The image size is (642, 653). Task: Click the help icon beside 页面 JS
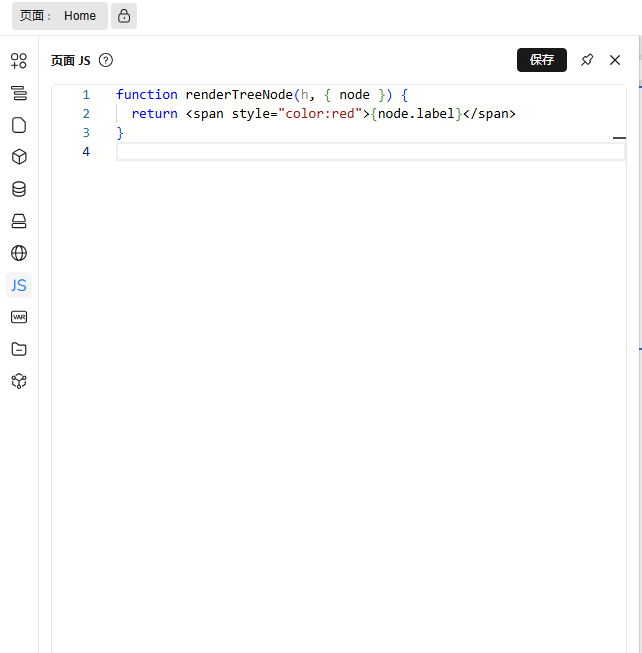[x=106, y=60]
